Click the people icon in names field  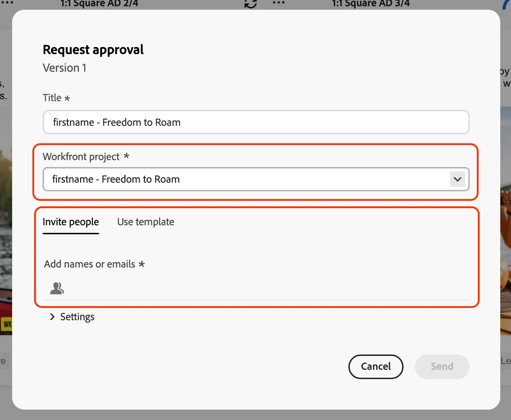(x=57, y=288)
